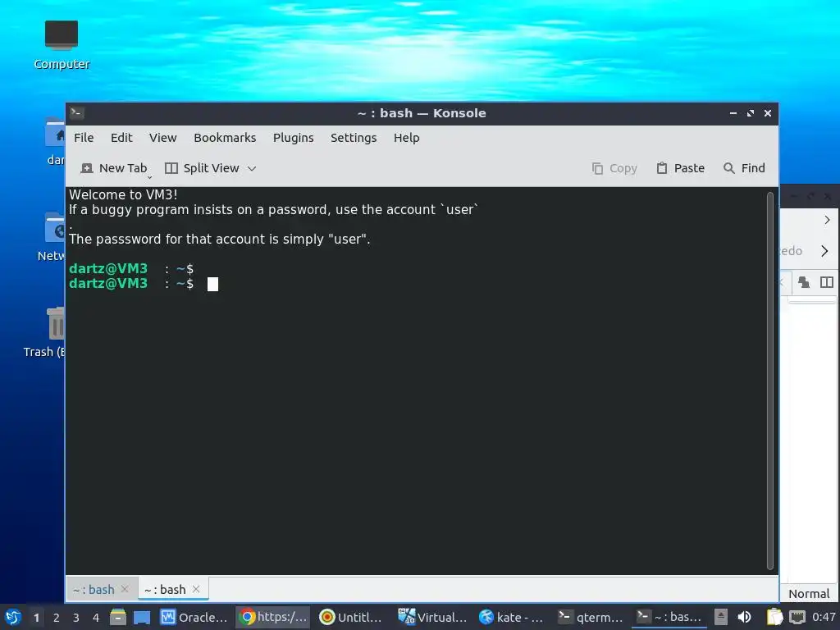Click the text 'The passsword for that account'
This screenshot has width=840, height=630.
tap(166, 239)
